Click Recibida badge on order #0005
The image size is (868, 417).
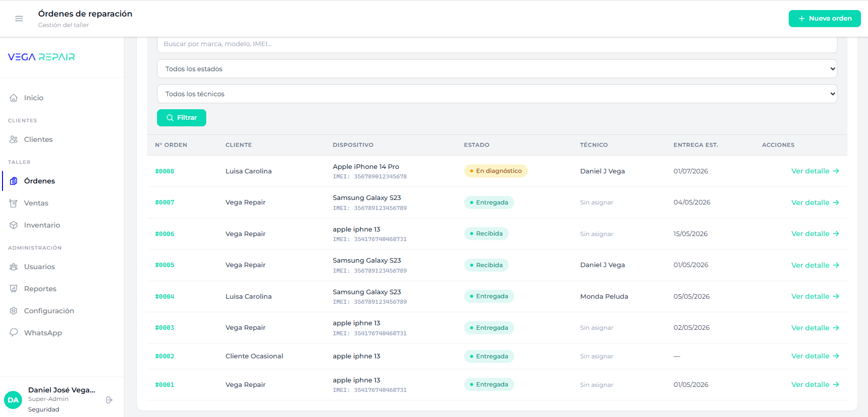tap(486, 265)
